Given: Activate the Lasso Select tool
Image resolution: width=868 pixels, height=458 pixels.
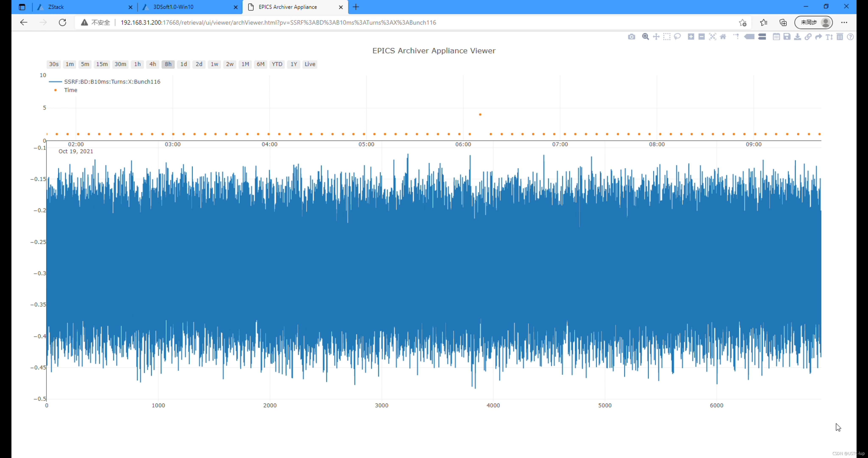Looking at the screenshot, I should (677, 37).
